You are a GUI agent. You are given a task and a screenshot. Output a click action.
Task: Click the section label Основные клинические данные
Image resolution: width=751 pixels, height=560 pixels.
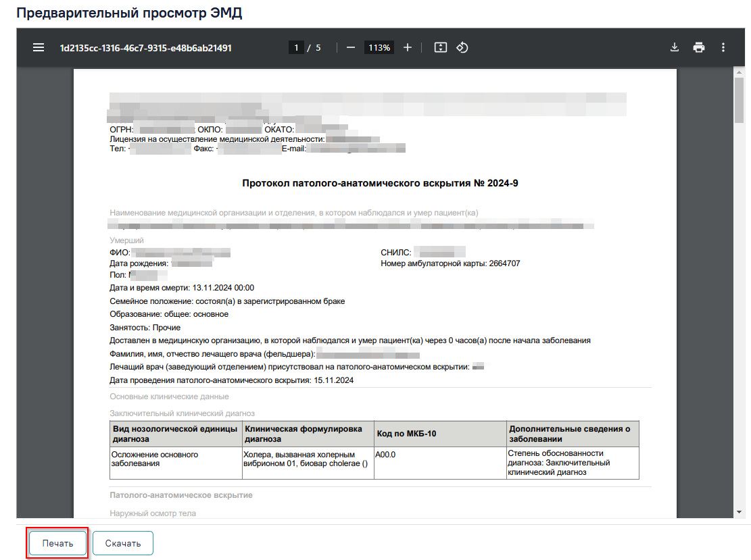click(169, 397)
